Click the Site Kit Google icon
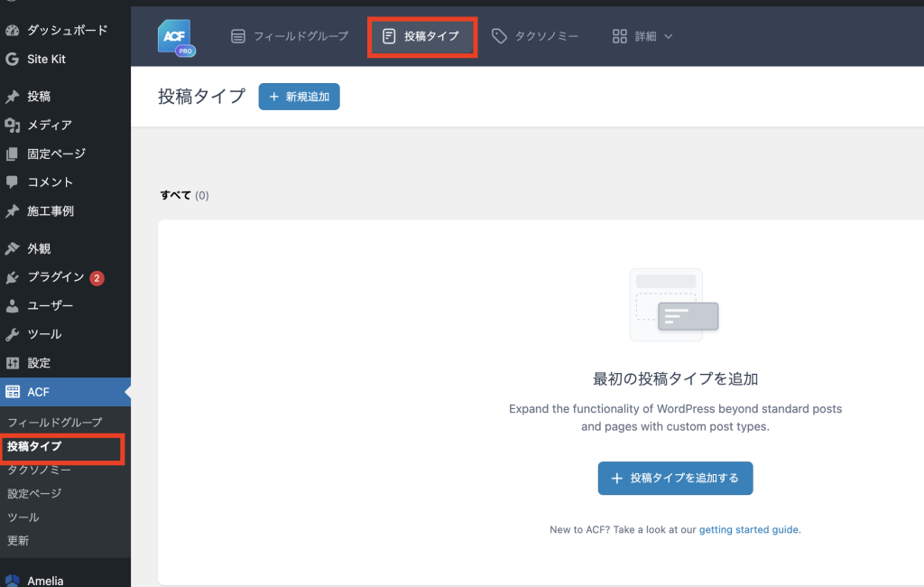924x587 pixels. [13, 59]
